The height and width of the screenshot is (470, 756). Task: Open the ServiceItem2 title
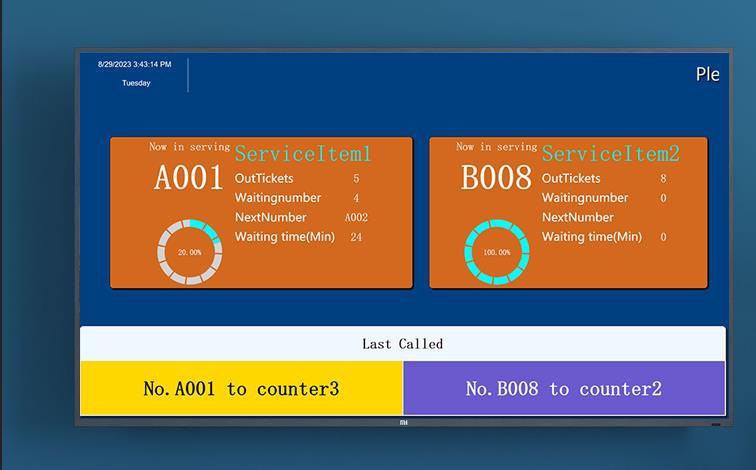[x=610, y=154]
